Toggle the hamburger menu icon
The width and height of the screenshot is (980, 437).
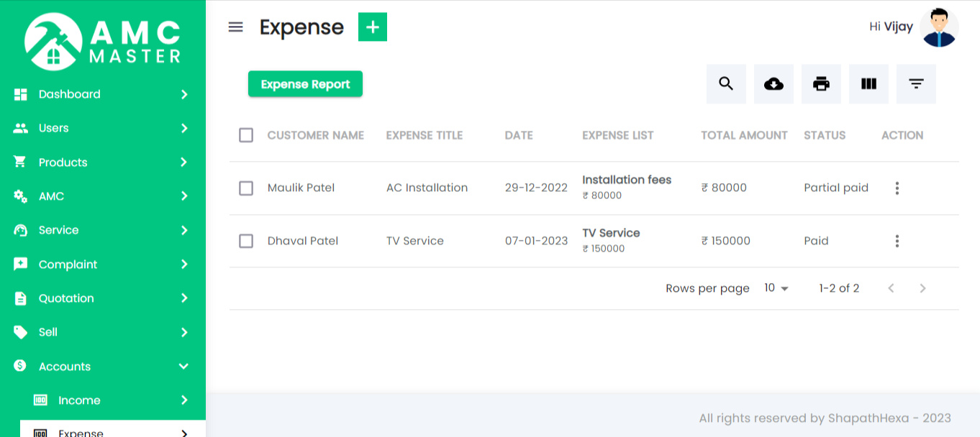(235, 27)
